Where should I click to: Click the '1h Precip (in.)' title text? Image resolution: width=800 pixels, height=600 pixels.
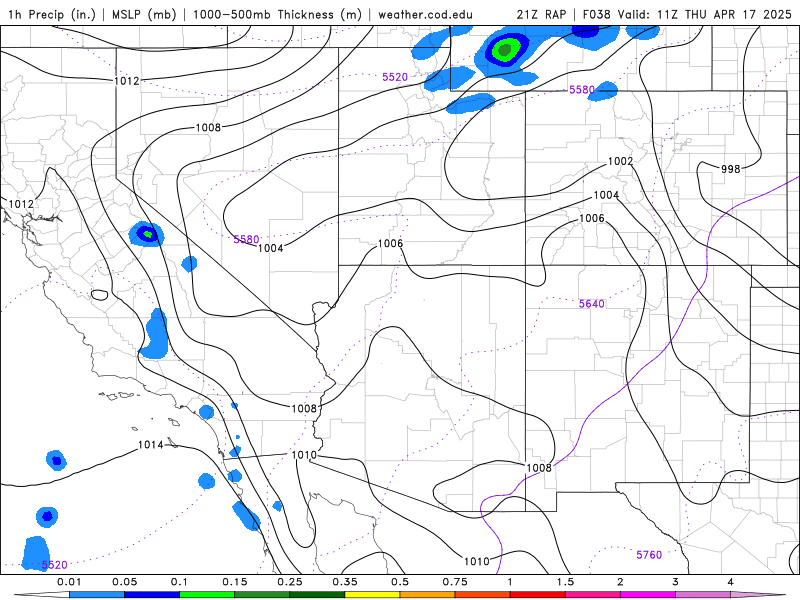pyautogui.click(x=52, y=14)
